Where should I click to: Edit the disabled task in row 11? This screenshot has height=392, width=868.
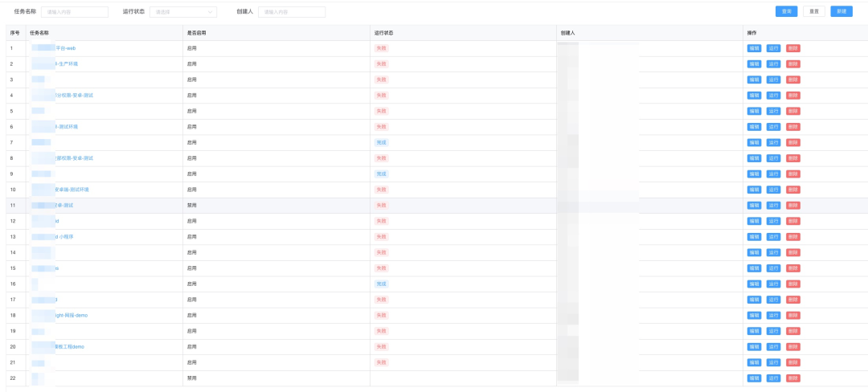coord(754,205)
